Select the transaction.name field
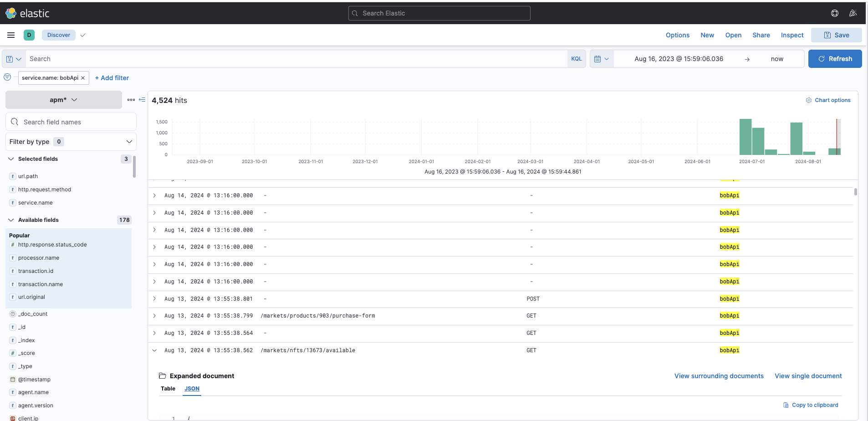 (x=41, y=284)
